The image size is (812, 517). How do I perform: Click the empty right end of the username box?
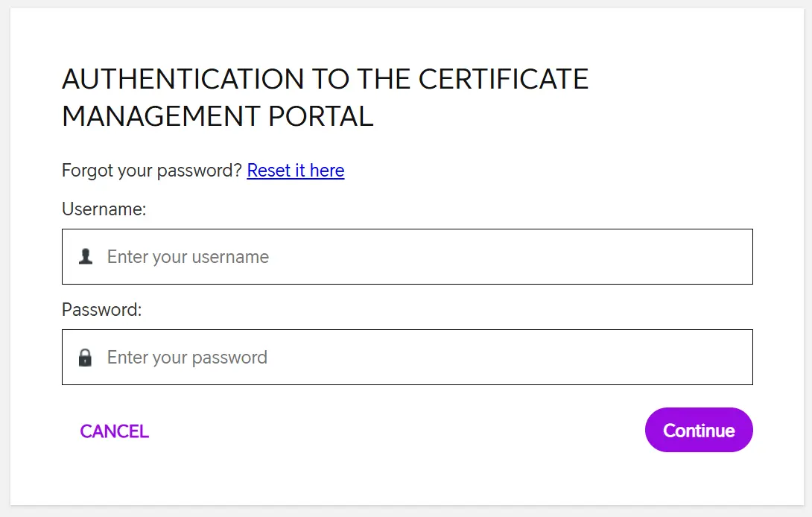click(x=708, y=257)
